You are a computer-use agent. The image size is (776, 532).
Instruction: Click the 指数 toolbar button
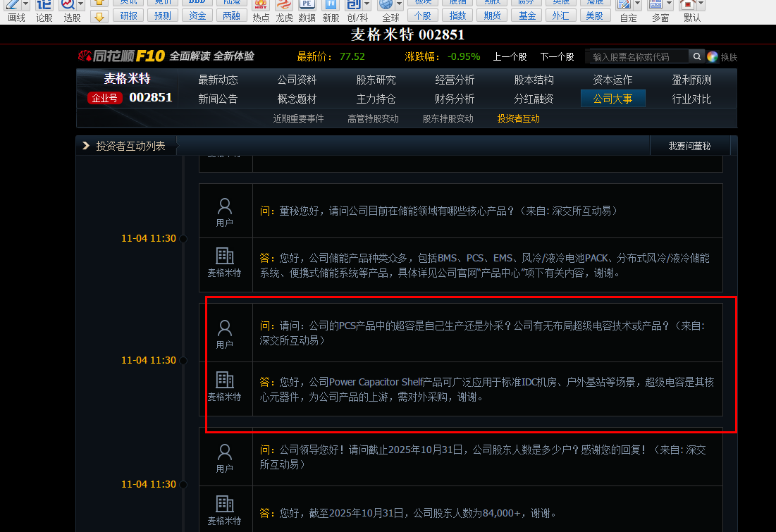pyautogui.click(x=458, y=16)
